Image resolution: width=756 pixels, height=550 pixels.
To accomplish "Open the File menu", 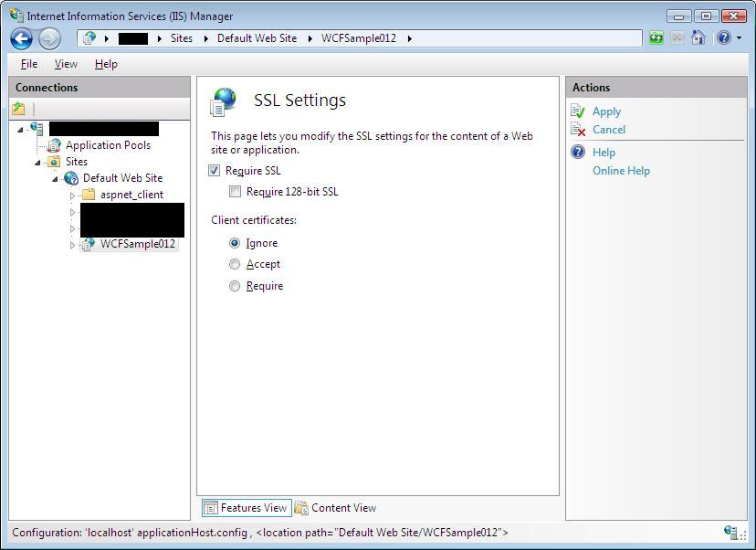I will tap(29, 64).
